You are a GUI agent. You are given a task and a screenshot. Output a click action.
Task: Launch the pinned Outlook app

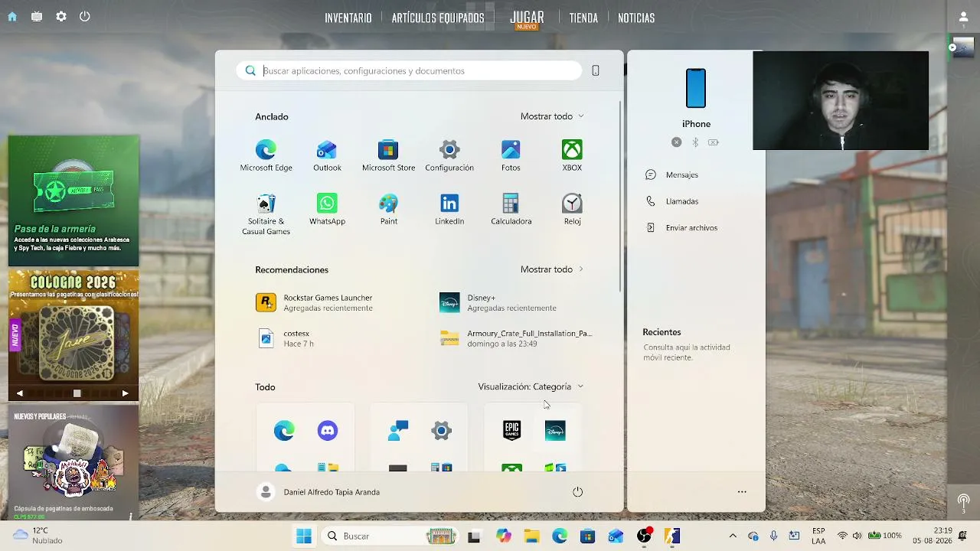pyautogui.click(x=327, y=155)
